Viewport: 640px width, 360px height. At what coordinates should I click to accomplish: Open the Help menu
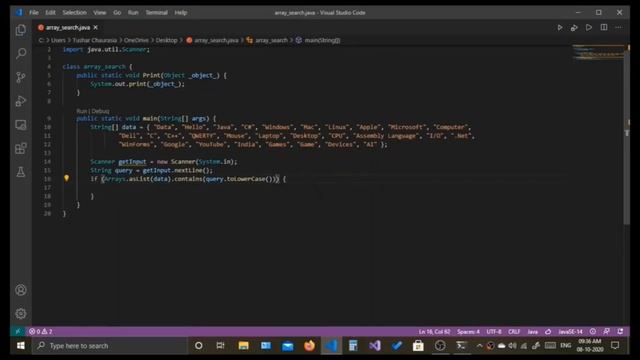coord(181,13)
